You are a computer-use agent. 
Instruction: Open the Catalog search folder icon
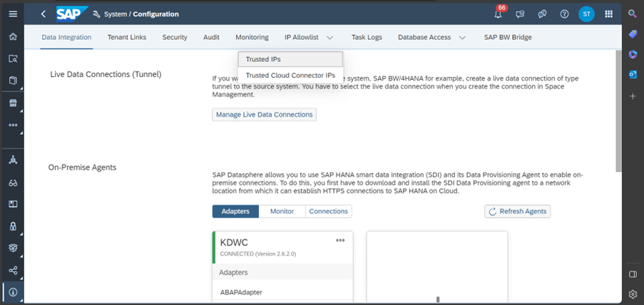tap(13, 58)
